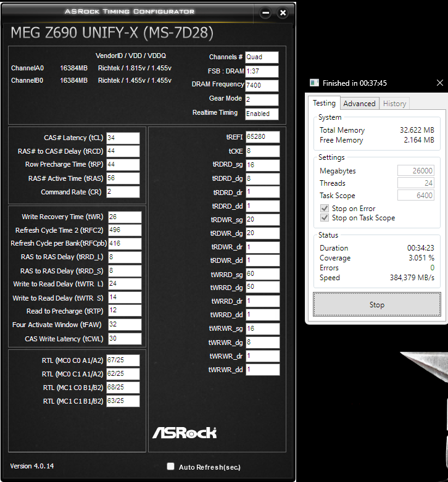Click the tWRWR_dr value field
The height and width of the screenshot is (482, 448).
click(x=263, y=356)
